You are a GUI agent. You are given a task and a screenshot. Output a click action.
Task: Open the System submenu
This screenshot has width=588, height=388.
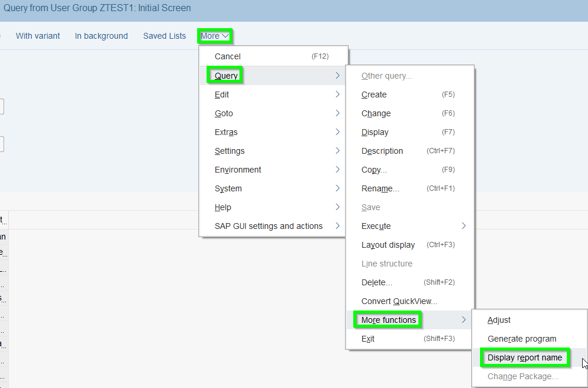(x=228, y=188)
